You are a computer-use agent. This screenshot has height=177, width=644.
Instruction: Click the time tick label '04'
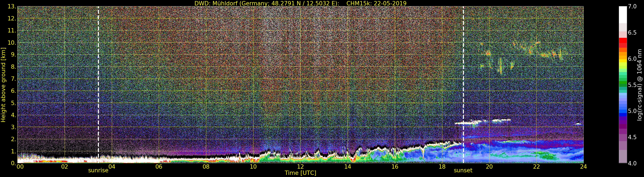click(x=112, y=167)
